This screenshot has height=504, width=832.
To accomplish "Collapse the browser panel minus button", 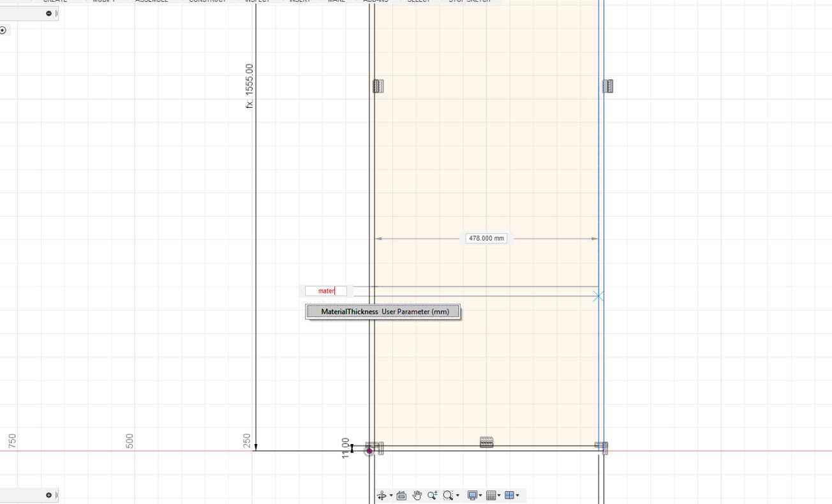I will [x=49, y=13].
